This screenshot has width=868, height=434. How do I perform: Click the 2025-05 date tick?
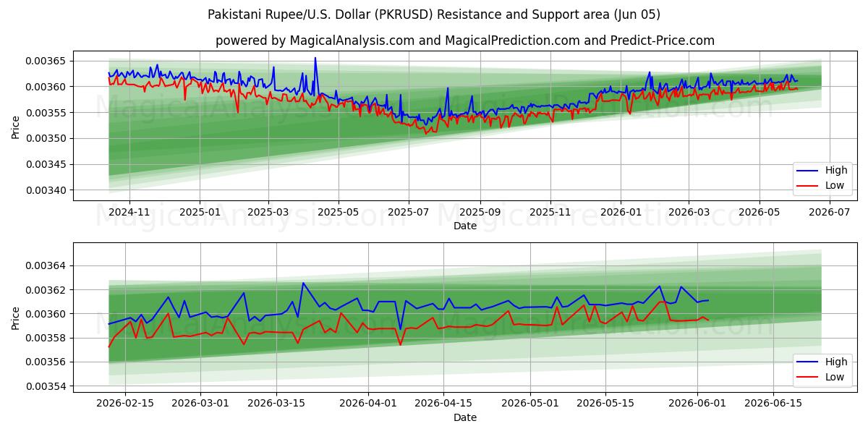(x=339, y=212)
